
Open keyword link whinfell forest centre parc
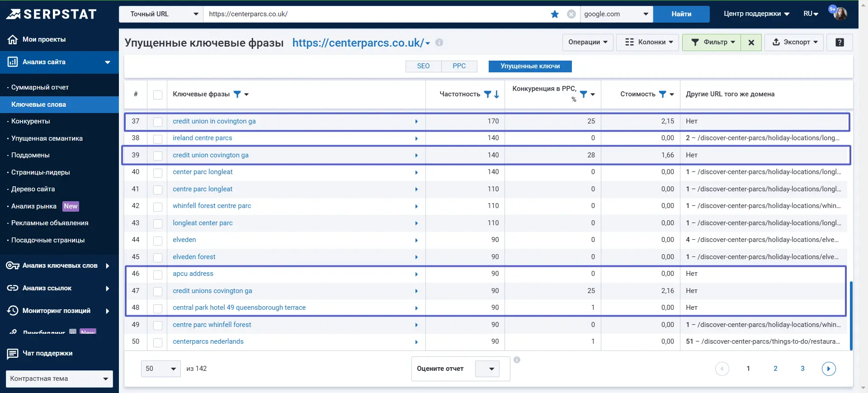pyautogui.click(x=212, y=206)
